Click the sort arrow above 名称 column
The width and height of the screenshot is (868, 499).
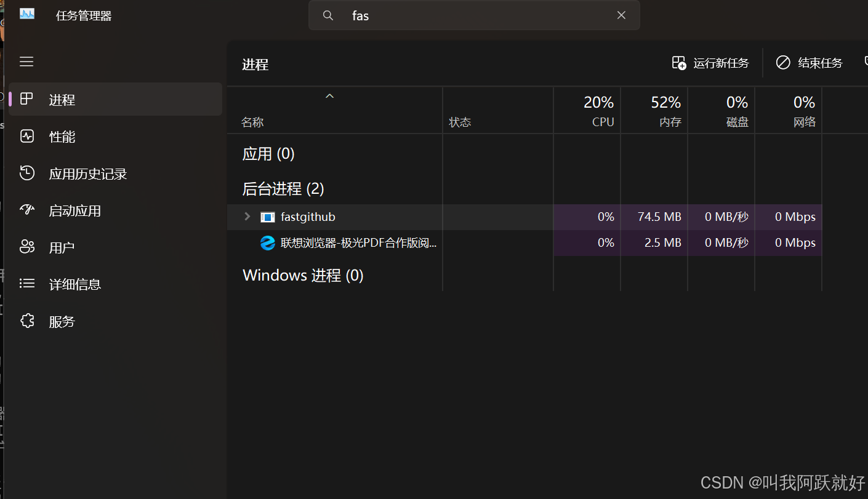tap(329, 95)
